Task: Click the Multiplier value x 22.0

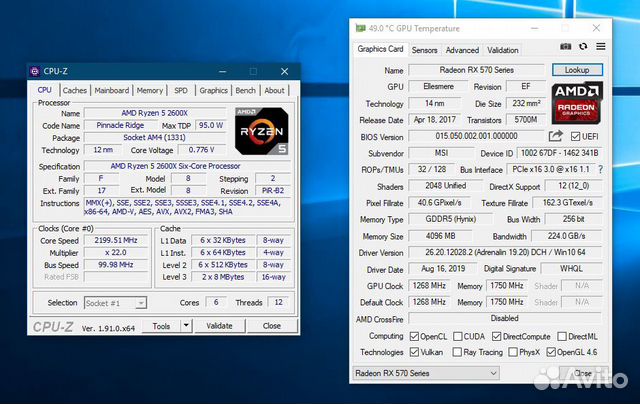Action: [x=116, y=252]
